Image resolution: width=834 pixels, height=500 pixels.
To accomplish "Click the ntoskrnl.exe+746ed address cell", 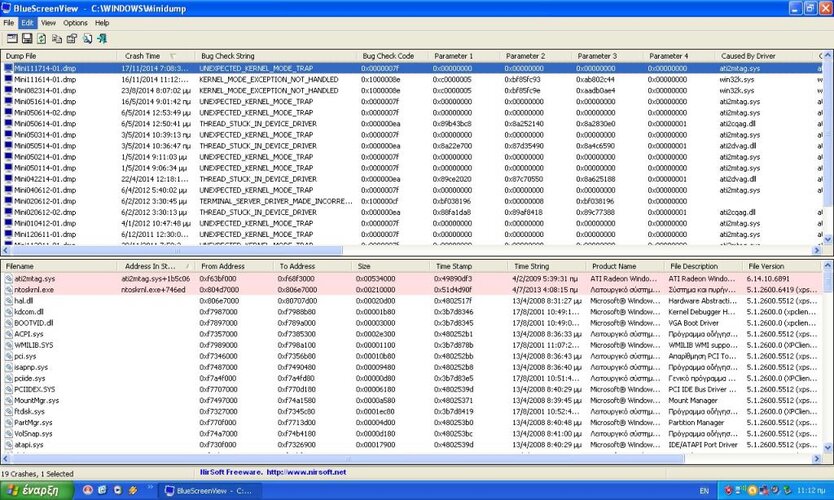I will click(x=153, y=290).
